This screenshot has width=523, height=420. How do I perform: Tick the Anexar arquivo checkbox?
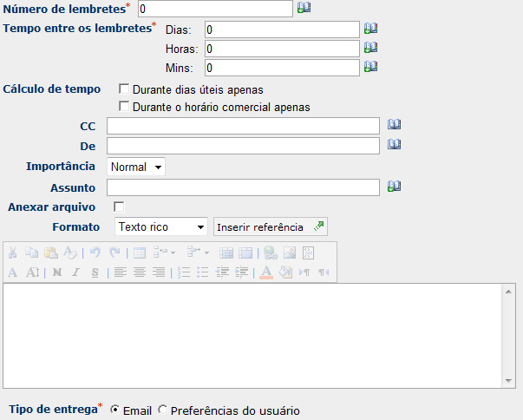click(x=119, y=207)
